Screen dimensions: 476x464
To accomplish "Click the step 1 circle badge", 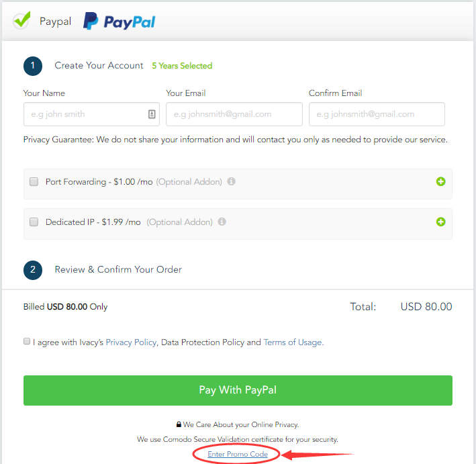I will point(33,66).
